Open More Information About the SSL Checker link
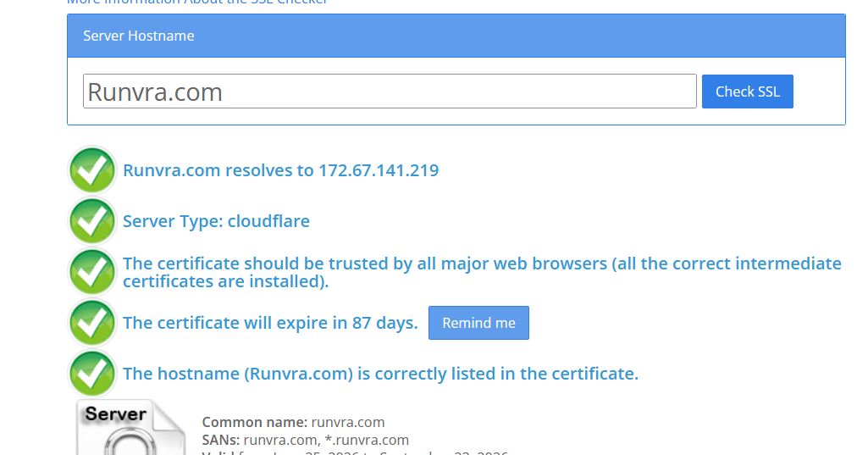 pyautogui.click(x=197, y=2)
